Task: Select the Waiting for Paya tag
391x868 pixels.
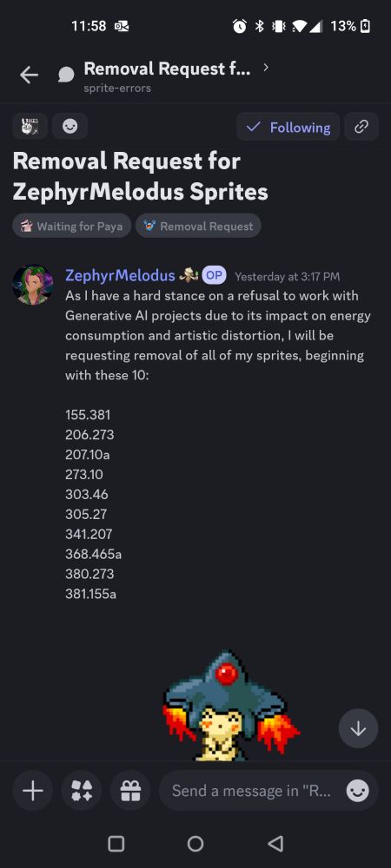Action: 71,226
